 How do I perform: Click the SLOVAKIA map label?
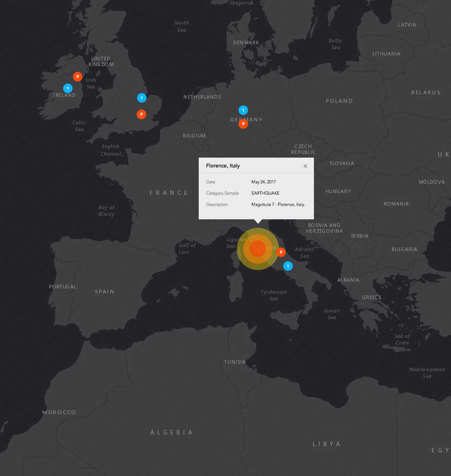(342, 163)
